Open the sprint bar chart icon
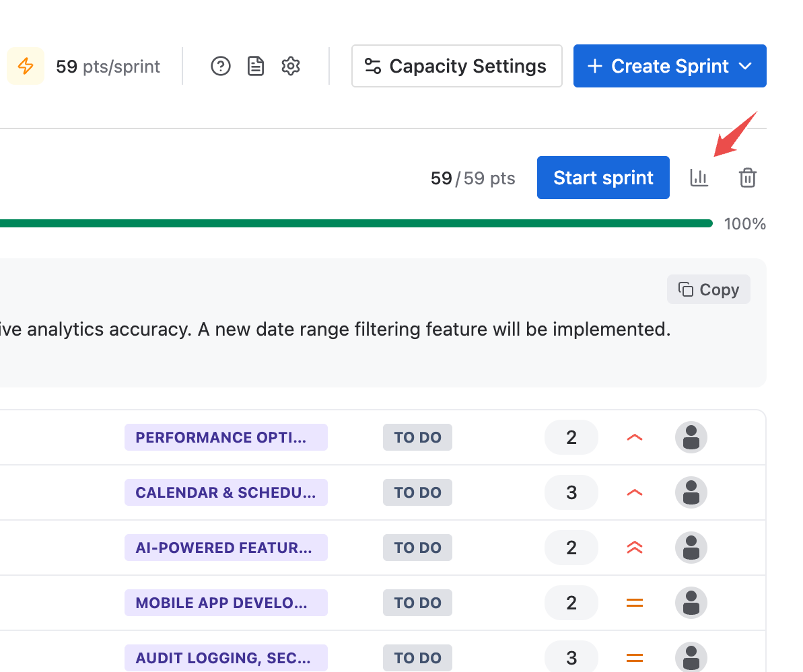Image resolution: width=803 pixels, height=672 pixels. pos(699,178)
